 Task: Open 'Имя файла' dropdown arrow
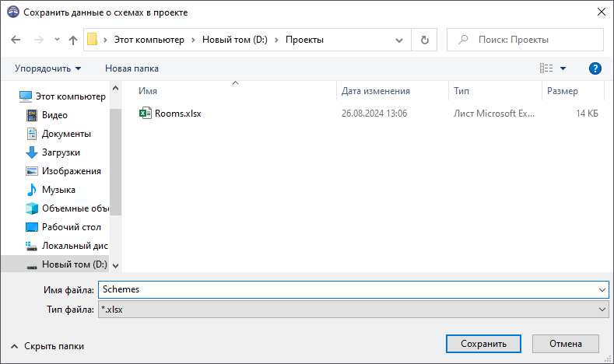click(x=602, y=290)
